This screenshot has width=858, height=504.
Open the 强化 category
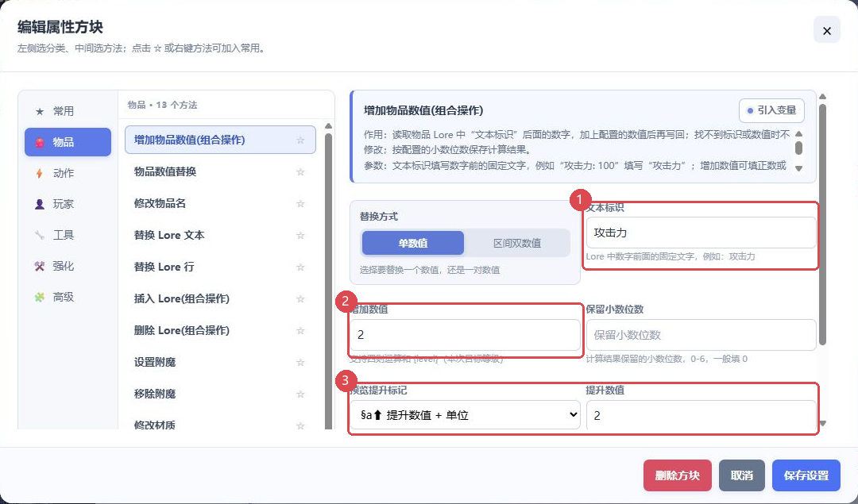tap(68, 266)
